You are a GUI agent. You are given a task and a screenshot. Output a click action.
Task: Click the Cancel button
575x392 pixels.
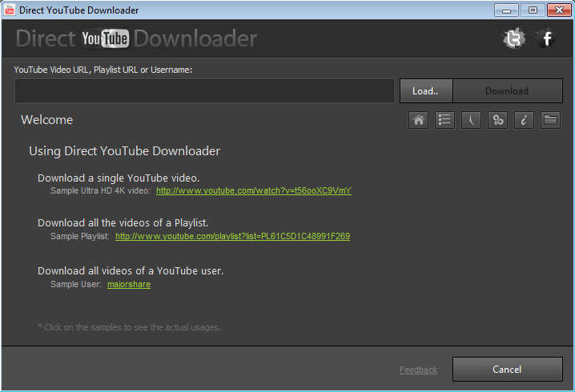coord(508,370)
